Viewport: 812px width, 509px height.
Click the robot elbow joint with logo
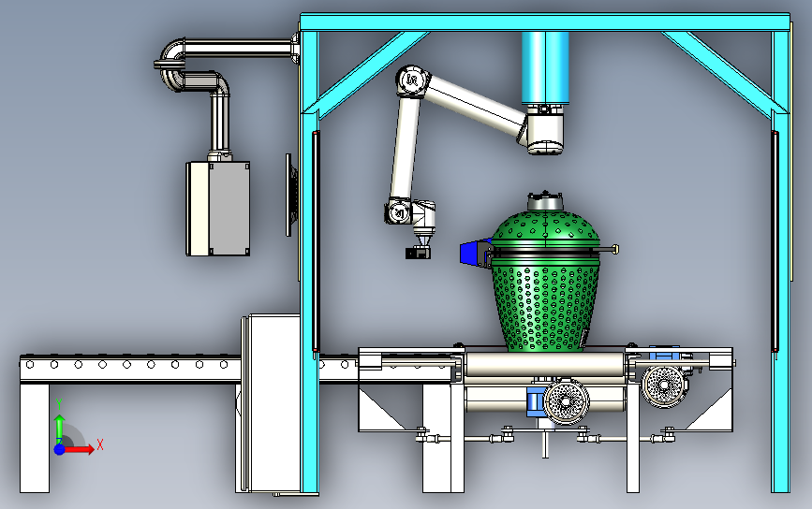point(413,80)
